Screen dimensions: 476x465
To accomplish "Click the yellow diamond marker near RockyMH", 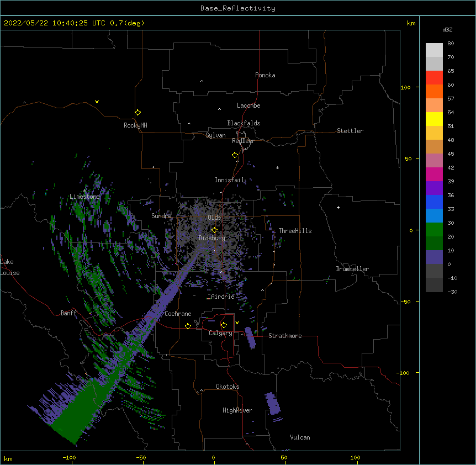I will click(138, 113).
